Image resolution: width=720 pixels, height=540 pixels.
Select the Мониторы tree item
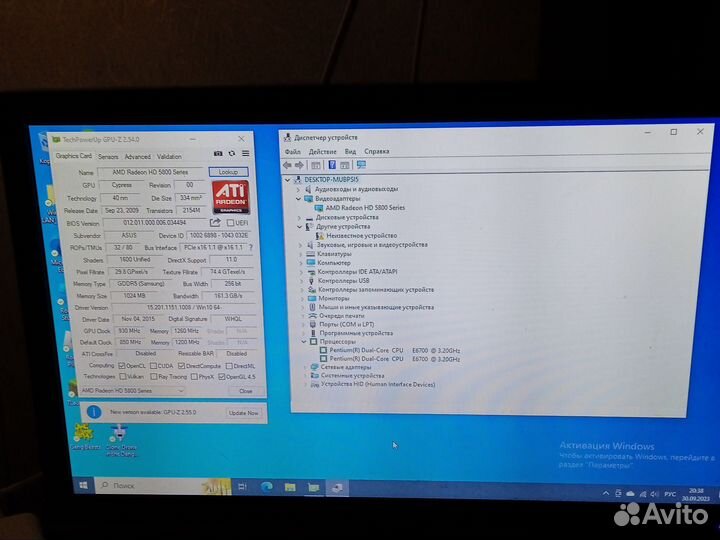tap(334, 298)
